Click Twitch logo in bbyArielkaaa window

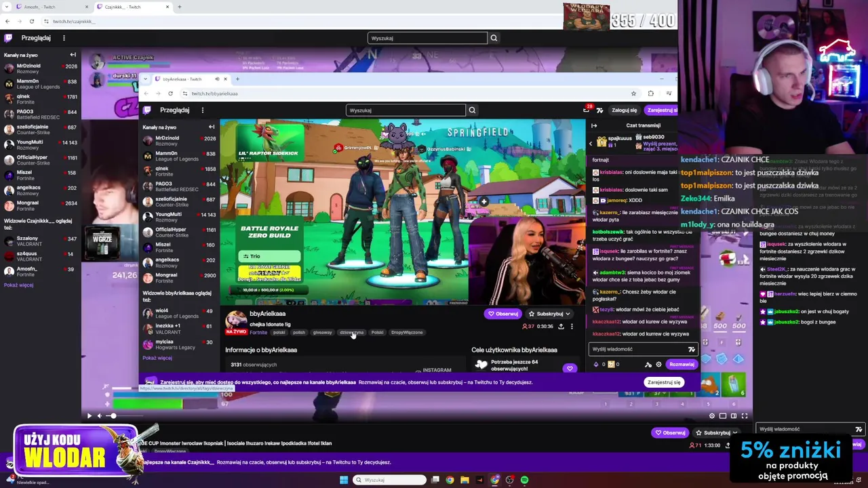point(147,110)
